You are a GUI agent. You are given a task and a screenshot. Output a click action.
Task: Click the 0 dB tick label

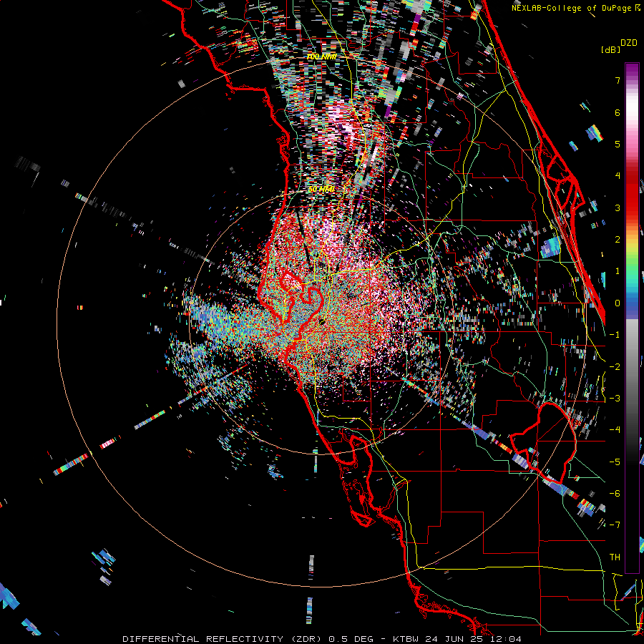(x=618, y=303)
